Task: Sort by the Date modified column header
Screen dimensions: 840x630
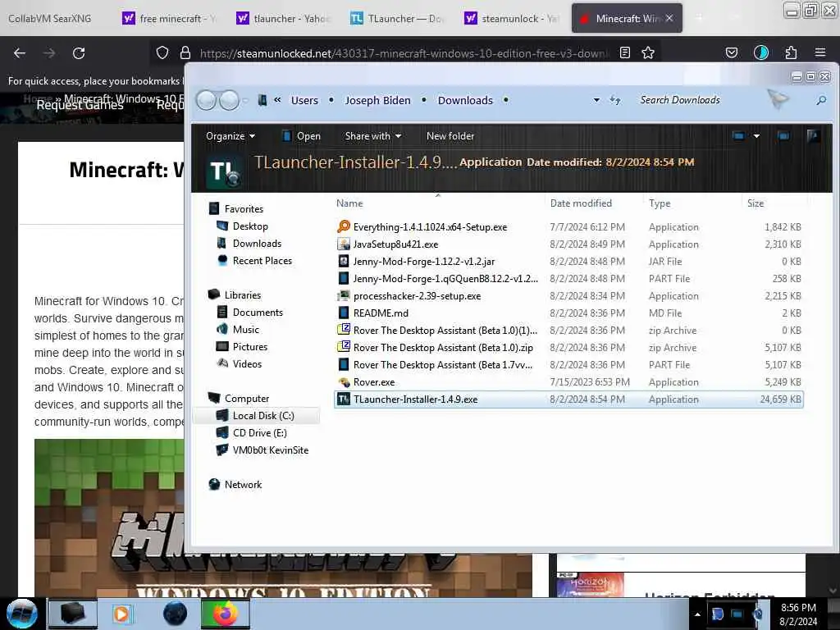Action: click(x=581, y=203)
